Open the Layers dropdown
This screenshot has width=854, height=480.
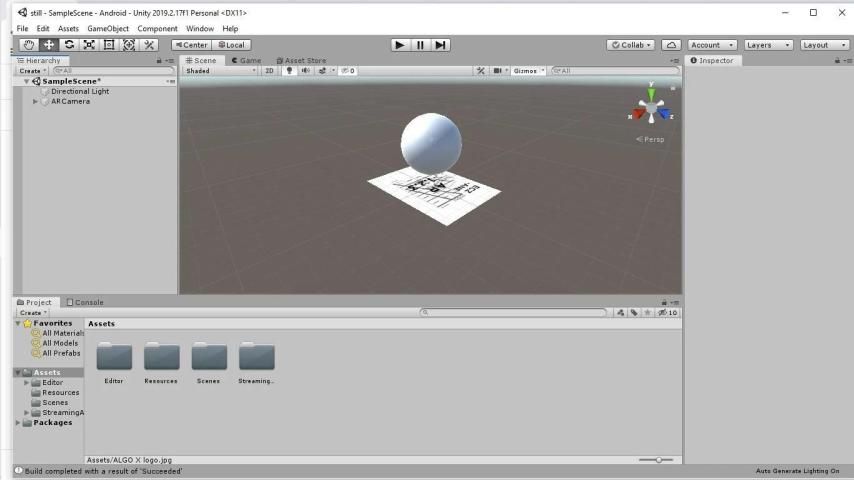[x=768, y=45]
